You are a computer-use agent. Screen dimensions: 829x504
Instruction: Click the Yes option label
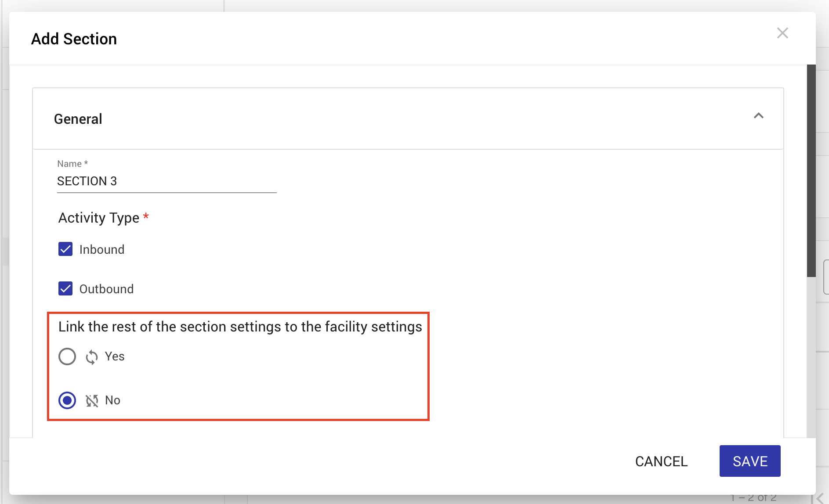coord(115,356)
